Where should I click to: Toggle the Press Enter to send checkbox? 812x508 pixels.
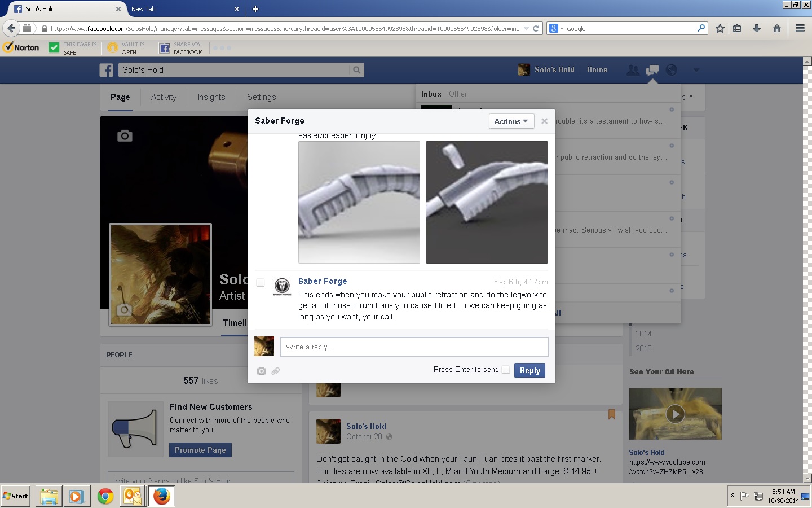(506, 369)
